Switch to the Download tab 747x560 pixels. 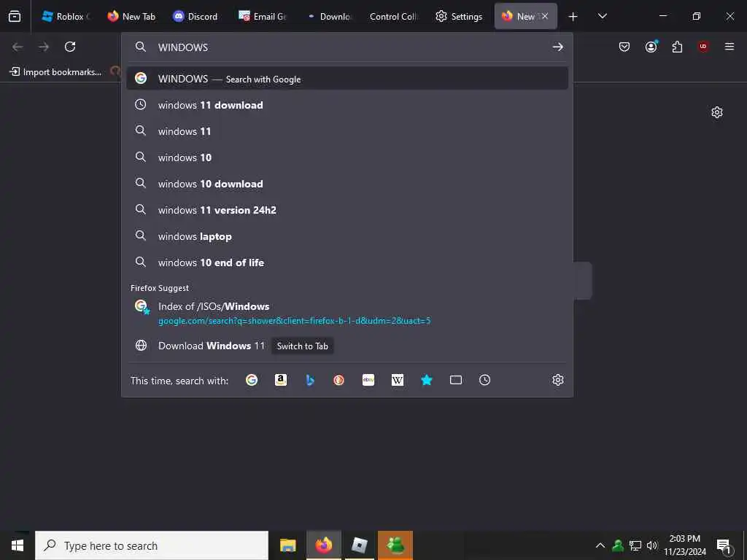pos(329,16)
